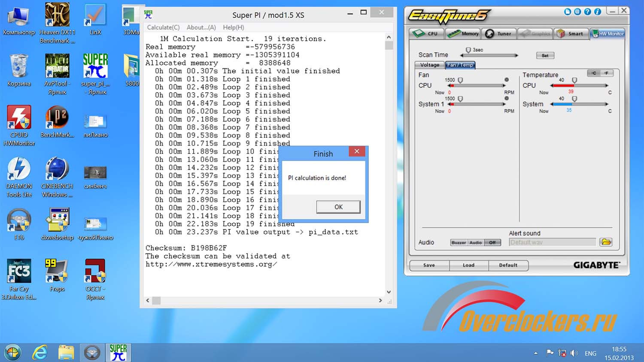Screen dimensions: 644x362
Task: Switch temperature units to Celsius
Action: 594,73
